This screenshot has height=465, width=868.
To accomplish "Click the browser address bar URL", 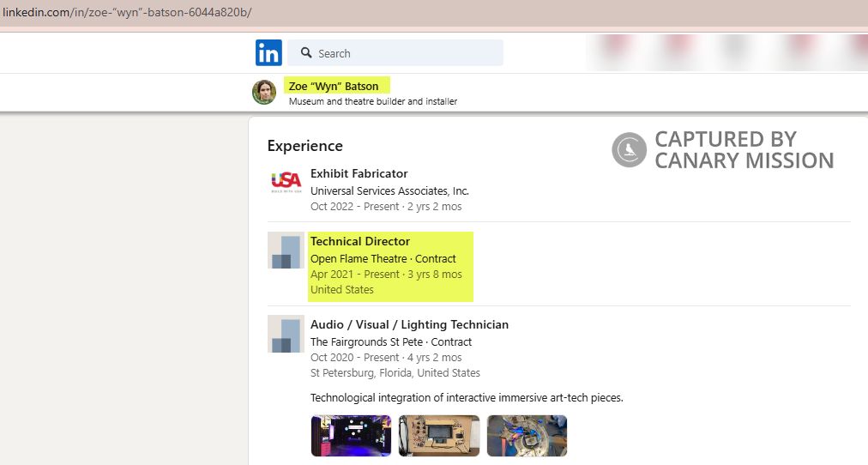I will pyautogui.click(x=127, y=13).
